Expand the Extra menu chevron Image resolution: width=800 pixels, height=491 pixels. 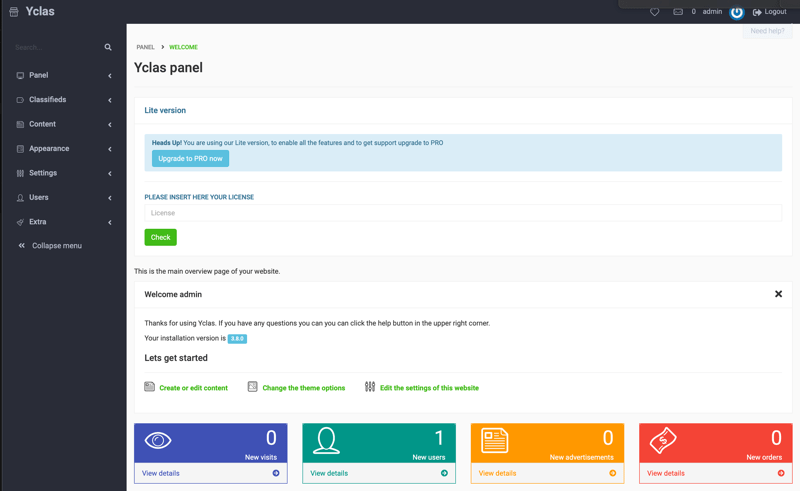(x=110, y=223)
